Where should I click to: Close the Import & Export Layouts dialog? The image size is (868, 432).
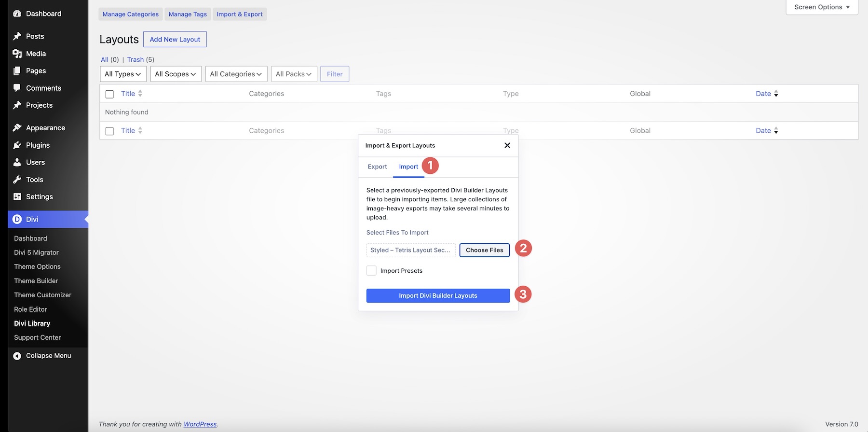[x=507, y=145]
